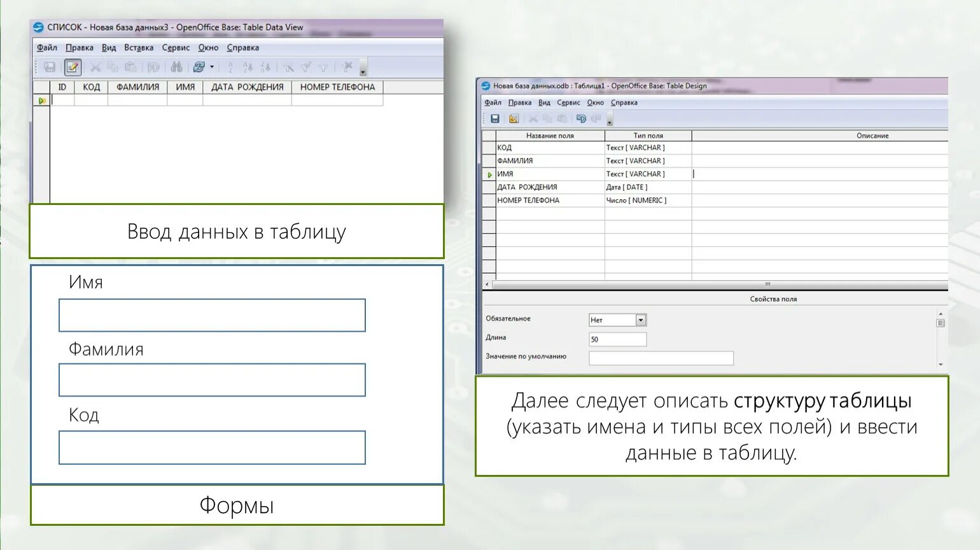This screenshot has width=980, height=550.
Task: Select НОМЕР ТЕЛЕФОНА field name in Table Design
Action: (x=550, y=201)
